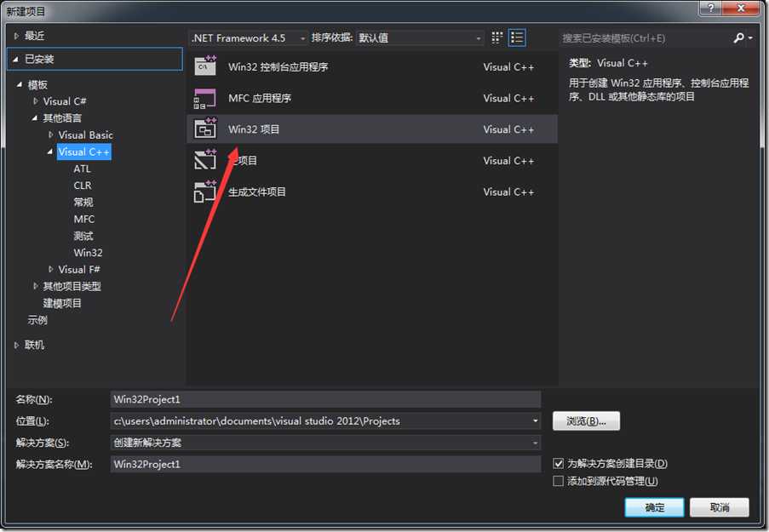
Task: Select the CLR tree item
Action: [x=83, y=186]
